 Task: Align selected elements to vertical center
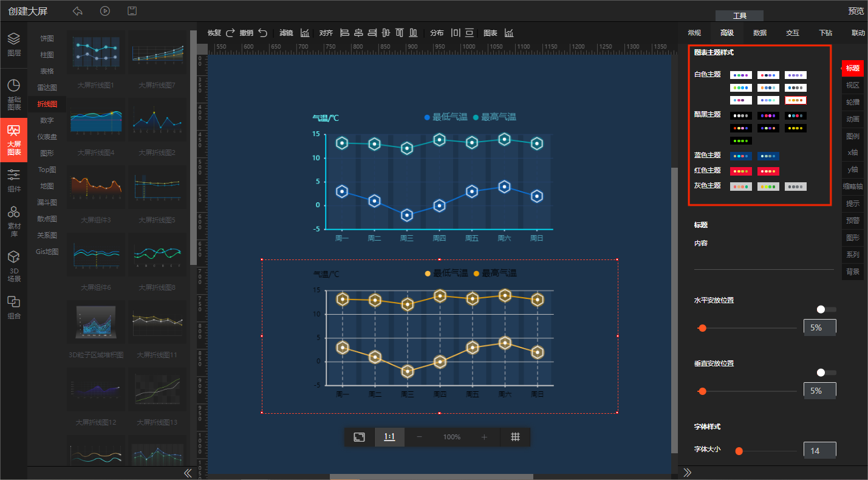386,33
